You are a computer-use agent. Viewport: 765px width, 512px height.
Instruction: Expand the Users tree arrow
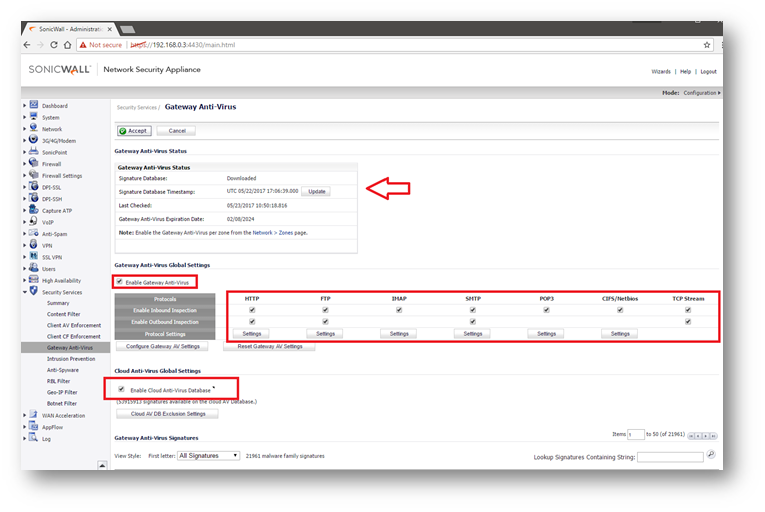[24, 269]
